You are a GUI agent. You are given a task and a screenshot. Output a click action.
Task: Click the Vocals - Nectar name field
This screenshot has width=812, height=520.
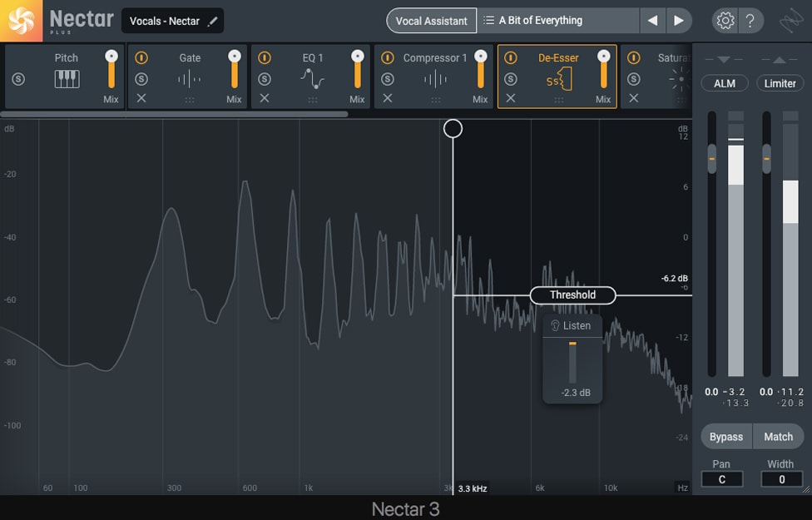[172, 21]
